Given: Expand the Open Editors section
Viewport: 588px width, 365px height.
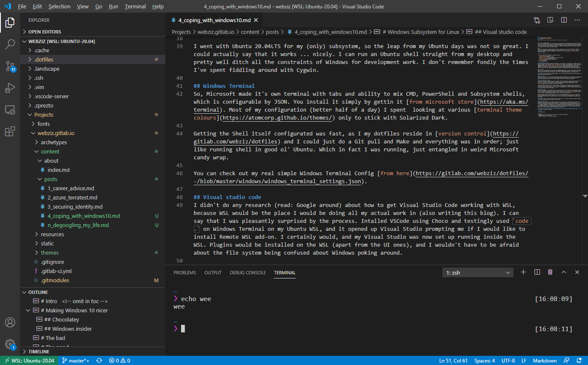Looking at the screenshot, I should pos(92,32).
